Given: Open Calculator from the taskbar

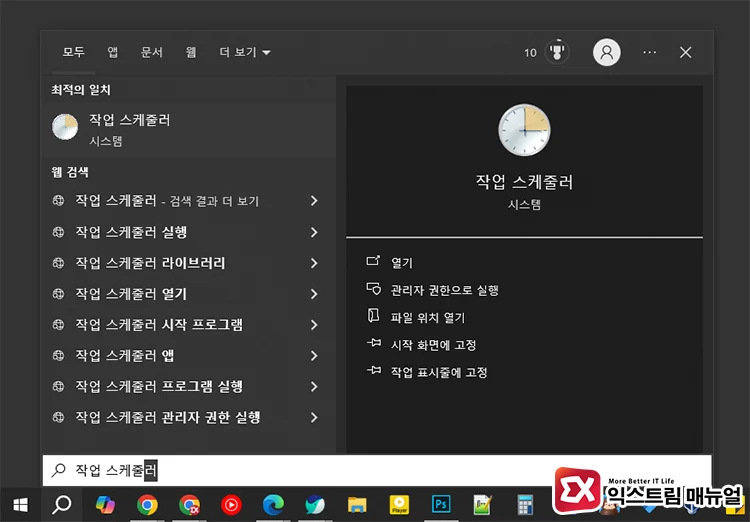Looking at the screenshot, I should pyautogui.click(x=525, y=504).
